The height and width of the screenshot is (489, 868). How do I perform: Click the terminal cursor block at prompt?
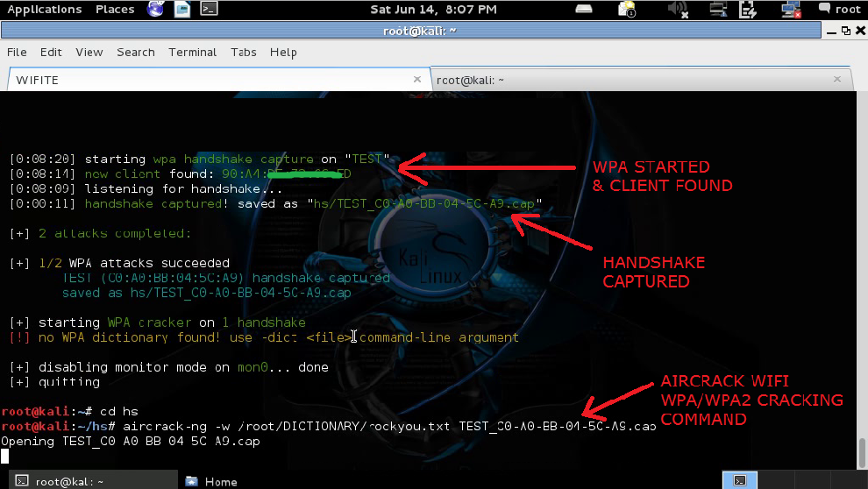(5, 457)
